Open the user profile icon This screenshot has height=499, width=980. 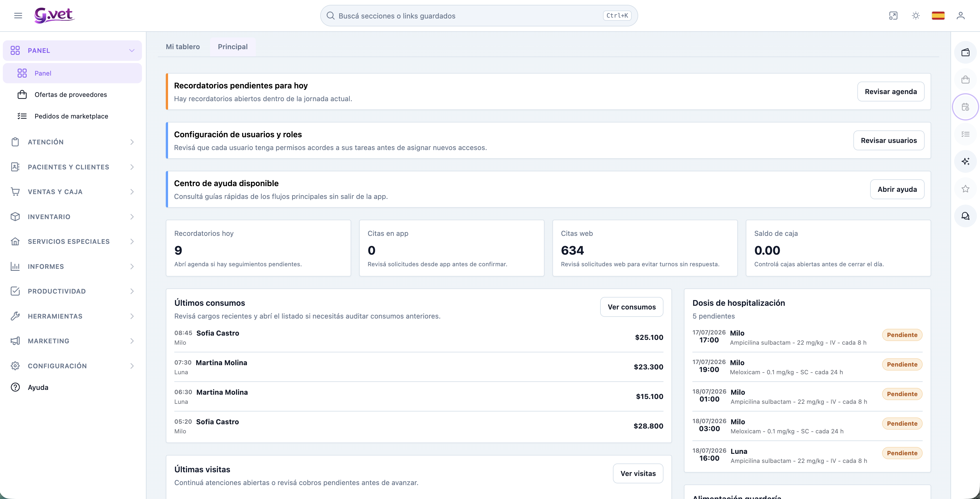961,16
